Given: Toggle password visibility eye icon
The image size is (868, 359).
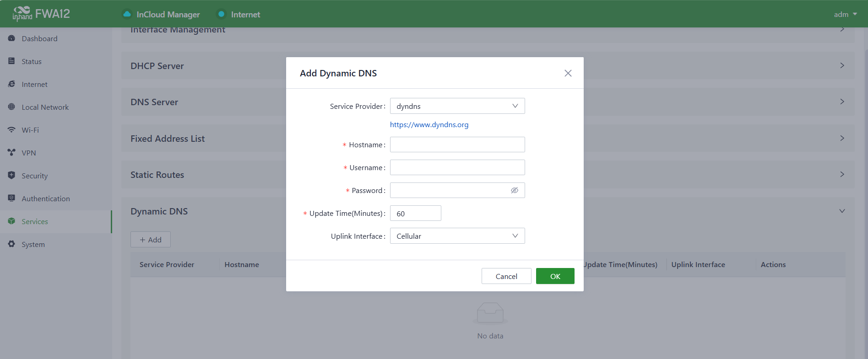Looking at the screenshot, I should [515, 190].
